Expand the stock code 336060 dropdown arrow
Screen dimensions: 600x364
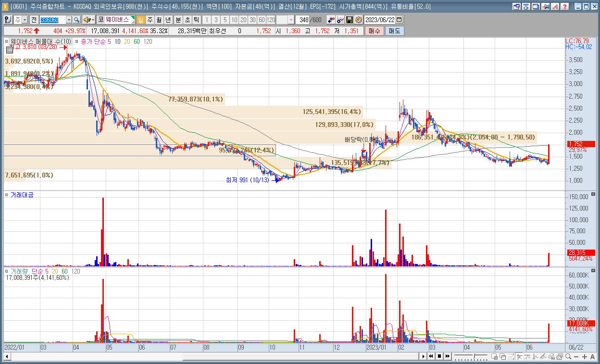click(69, 20)
